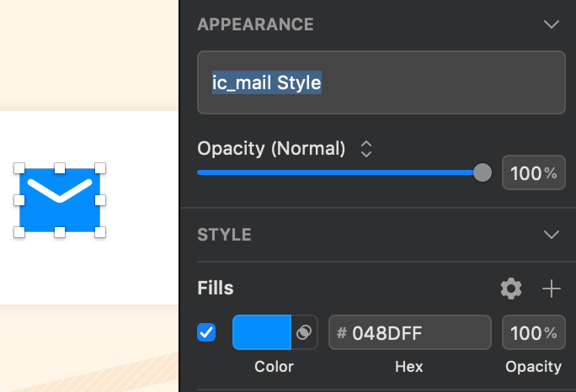The width and height of the screenshot is (576, 392).
Task: Click the bottom-left selection handle of mail icon
Action: tap(20, 231)
